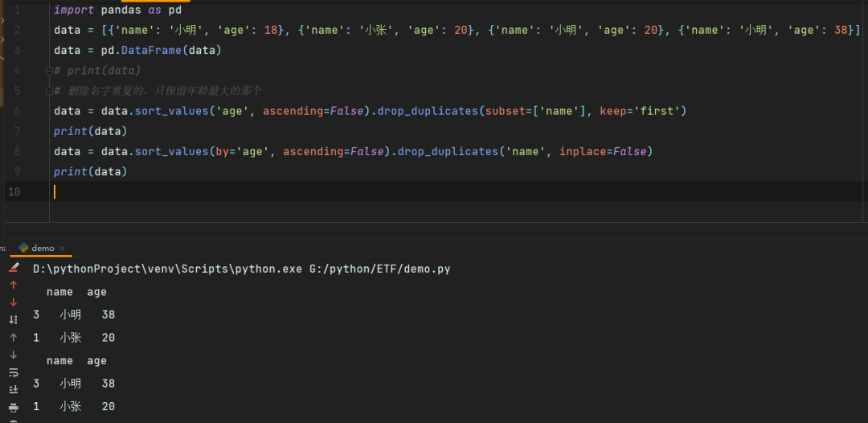This screenshot has height=423, width=868.
Task: Click the gray down arrow stack trace icon
Action: coord(14,355)
